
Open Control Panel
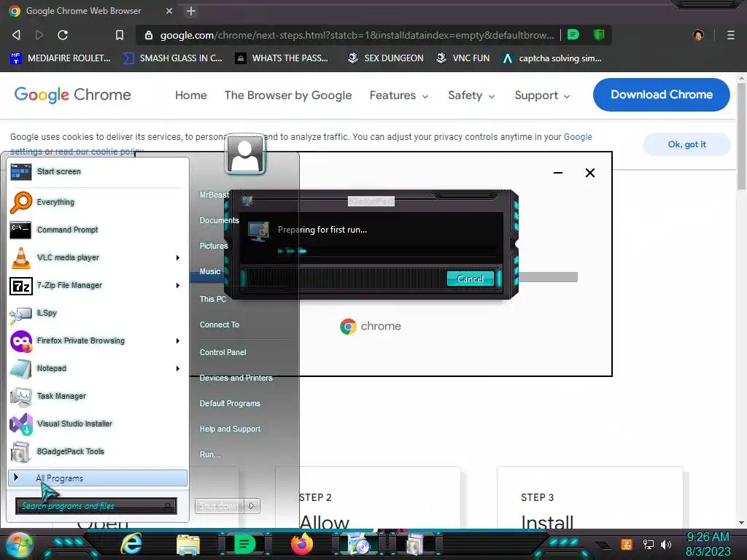coord(223,352)
